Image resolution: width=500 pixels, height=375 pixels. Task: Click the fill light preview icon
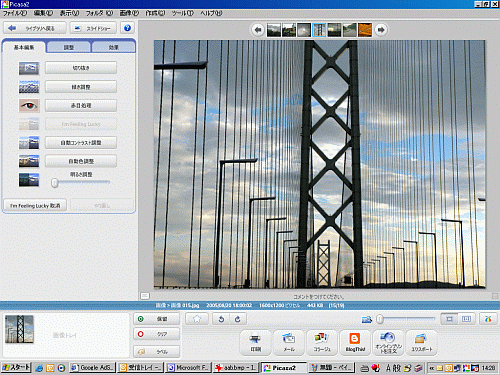point(29,180)
